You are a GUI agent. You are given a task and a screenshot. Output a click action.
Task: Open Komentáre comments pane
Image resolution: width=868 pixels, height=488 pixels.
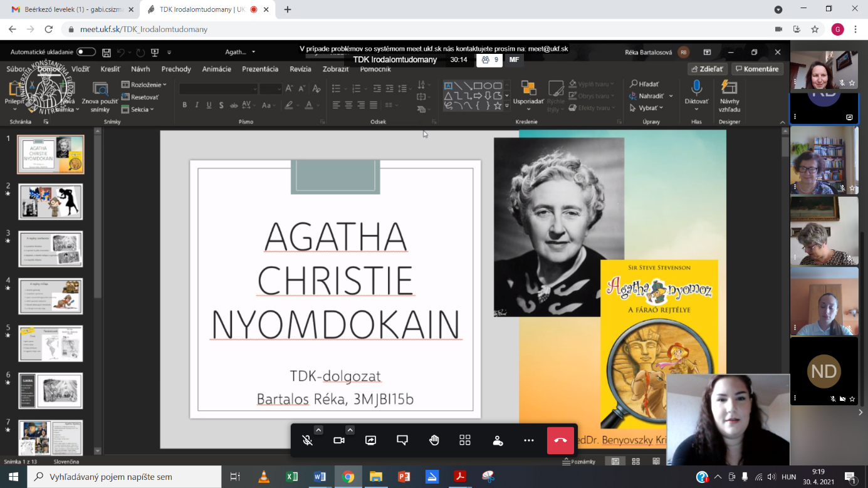[x=757, y=69]
